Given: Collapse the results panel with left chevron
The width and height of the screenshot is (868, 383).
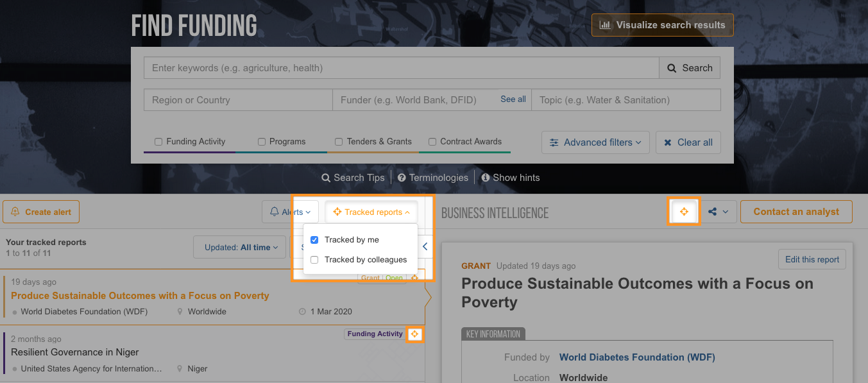Looking at the screenshot, I should pyautogui.click(x=425, y=246).
